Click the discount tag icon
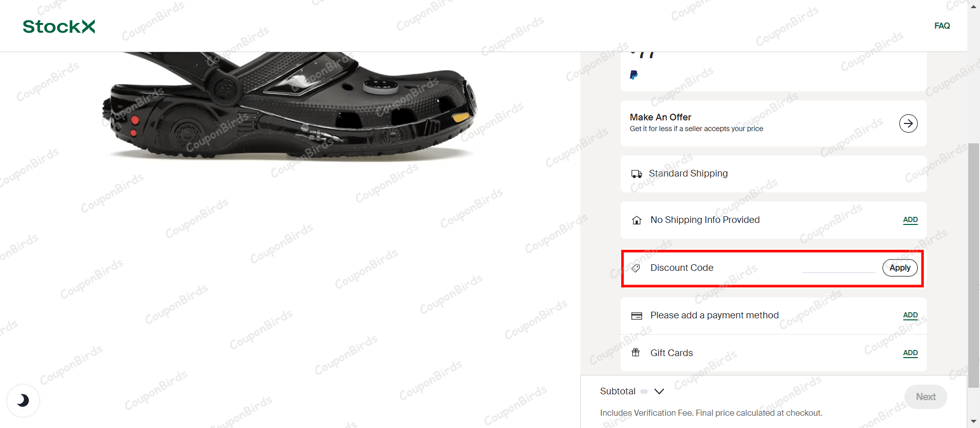Viewport: 980px width, 428px height. (x=635, y=268)
